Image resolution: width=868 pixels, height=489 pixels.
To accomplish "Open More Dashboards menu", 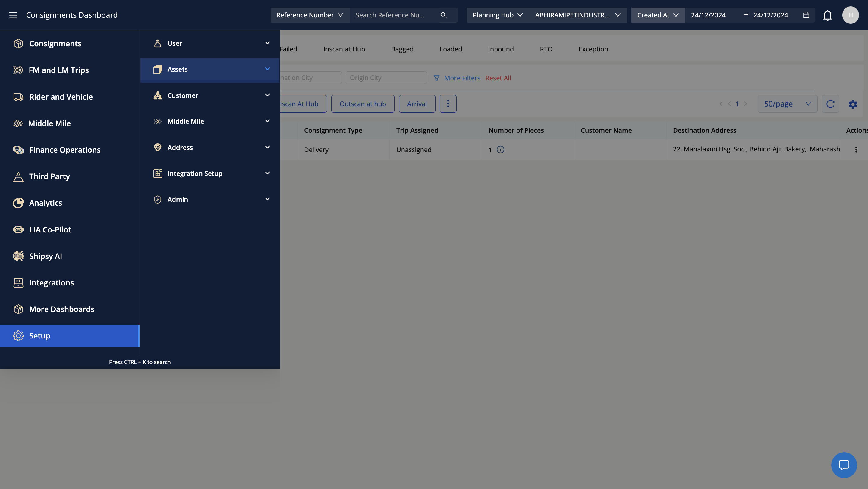I will pos(70,309).
